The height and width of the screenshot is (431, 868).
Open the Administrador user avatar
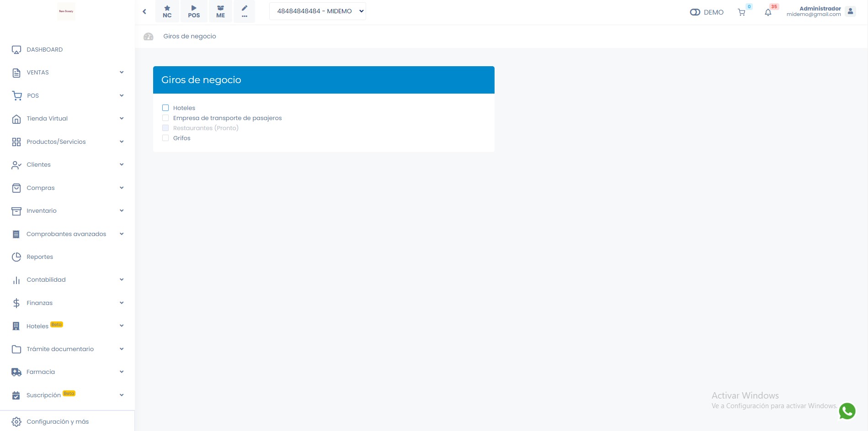tap(850, 11)
